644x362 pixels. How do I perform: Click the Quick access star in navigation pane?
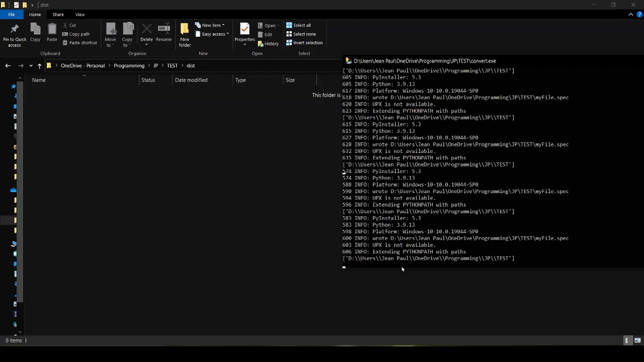coord(13,86)
